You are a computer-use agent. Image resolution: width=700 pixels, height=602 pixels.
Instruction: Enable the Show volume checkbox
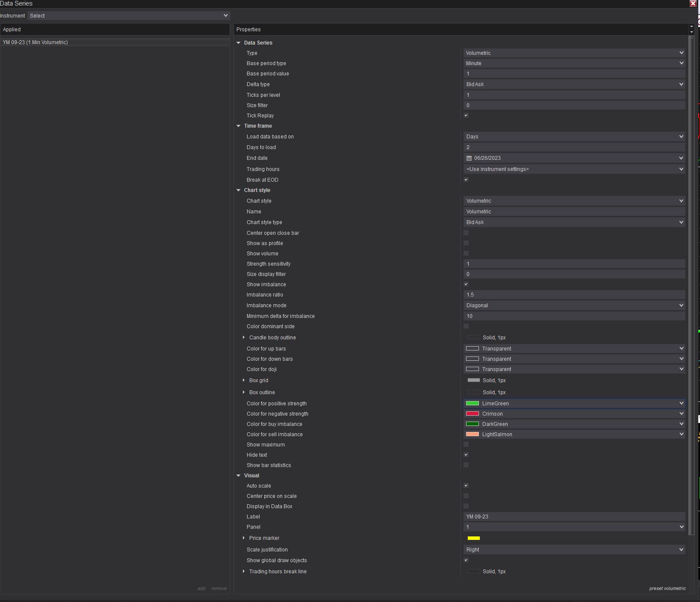(466, 253)
